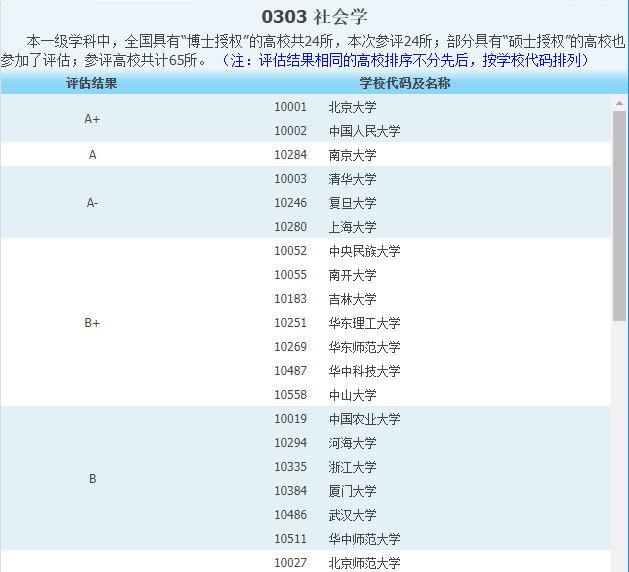Click 复旦大学
This screenshot has height=572, width=629.
tap(353, 203)
